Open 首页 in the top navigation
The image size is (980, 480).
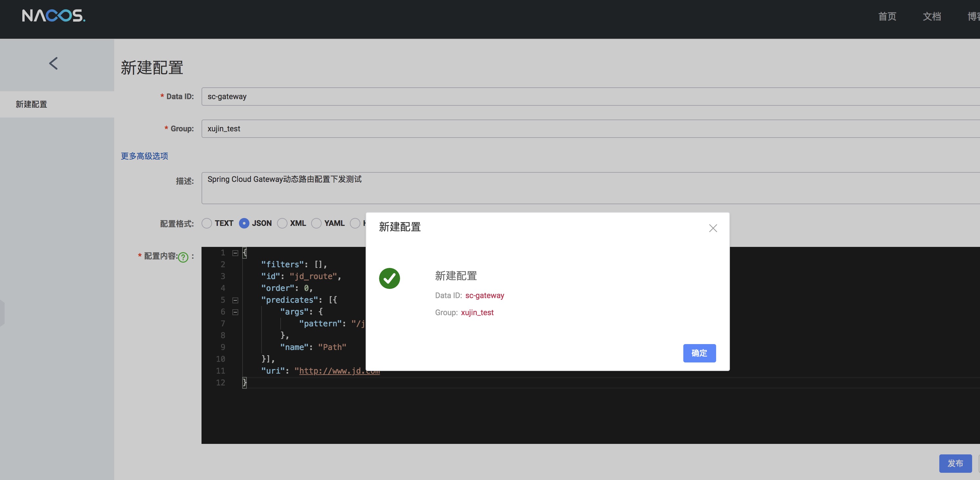click(887, 16)
